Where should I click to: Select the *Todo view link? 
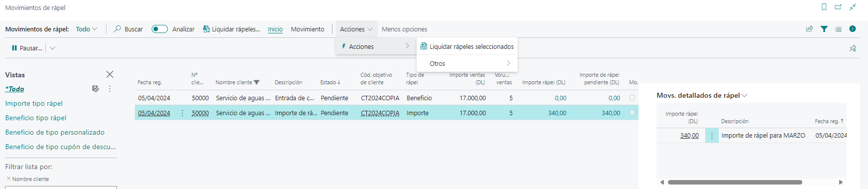coord(15,89)
